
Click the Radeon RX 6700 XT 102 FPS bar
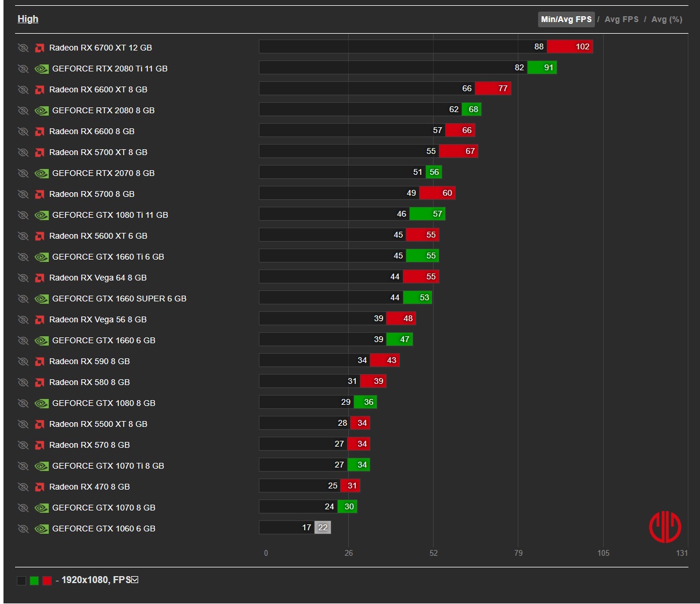[570, 46]
